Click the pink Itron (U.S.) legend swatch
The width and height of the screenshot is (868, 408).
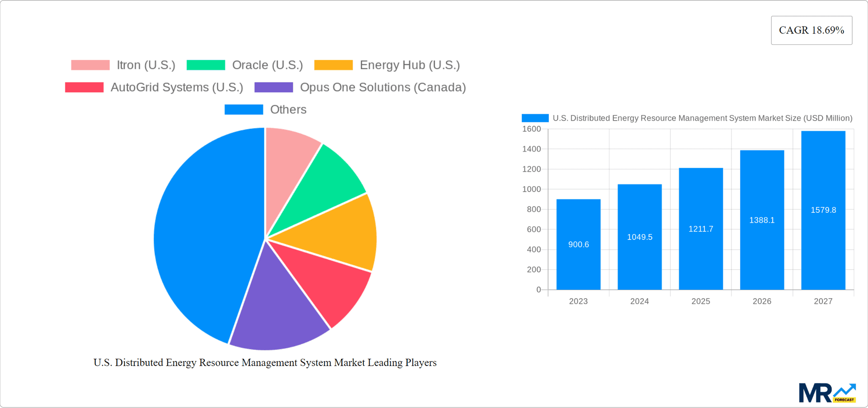tap(90, 65)
